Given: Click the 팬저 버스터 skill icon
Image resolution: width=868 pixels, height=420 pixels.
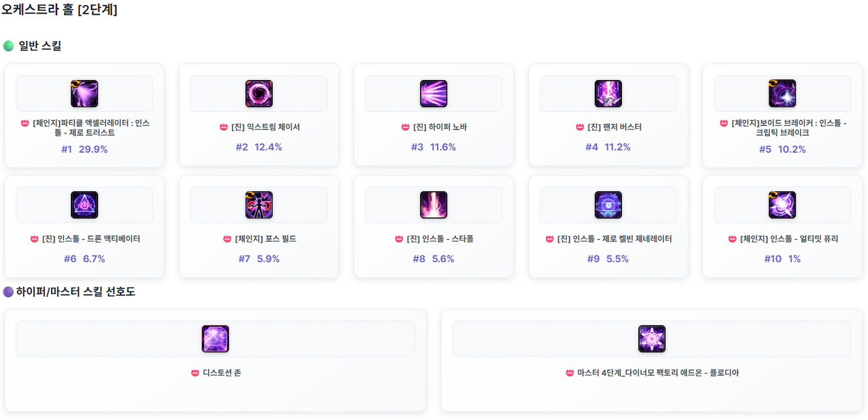Looking at the screenshot, I should 608,94.
